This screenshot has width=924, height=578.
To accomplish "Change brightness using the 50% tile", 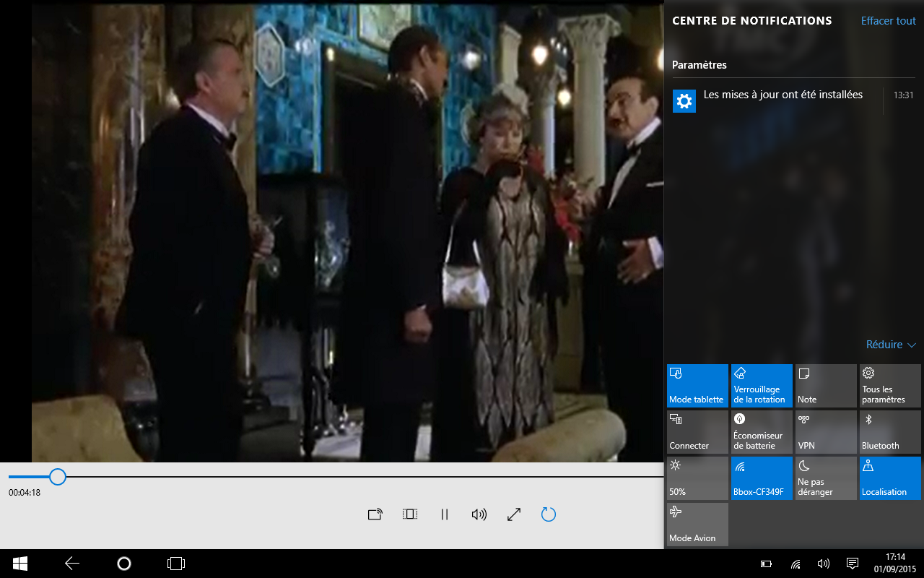I will [x=697, y=478].
